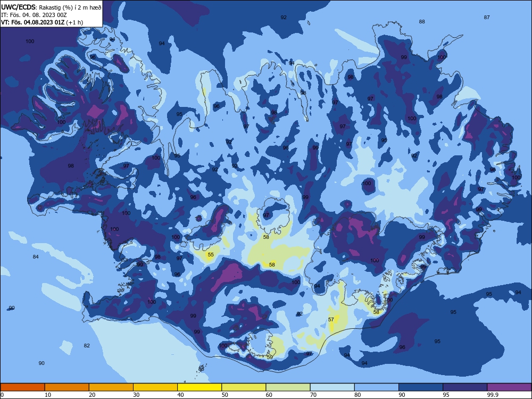Click the '82' humidity value over the sea

click(x=87, y=345)
